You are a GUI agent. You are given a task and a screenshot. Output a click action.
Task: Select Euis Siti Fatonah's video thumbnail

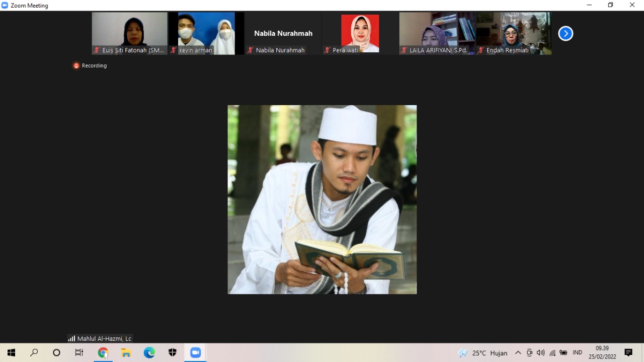click(x=129, y=33)
